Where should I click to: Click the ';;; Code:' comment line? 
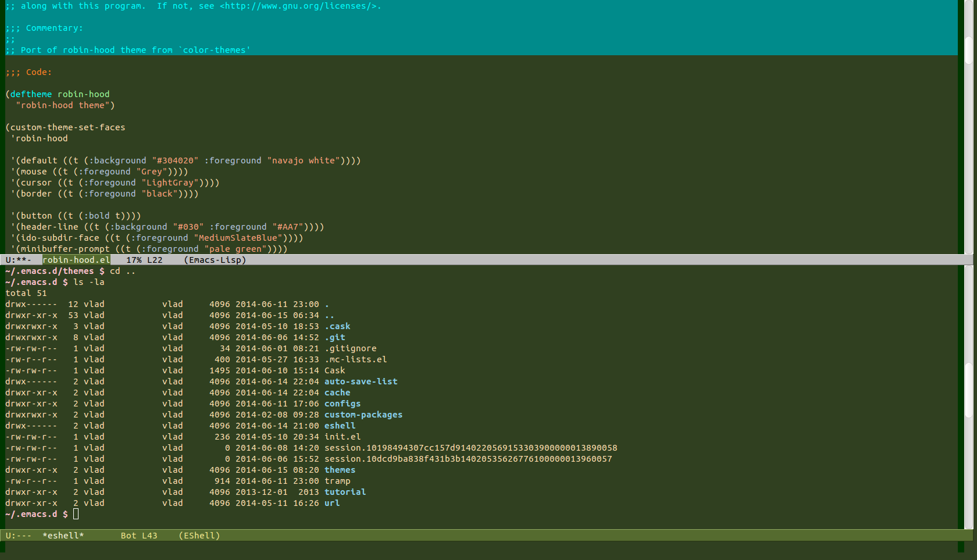point(28,72)
